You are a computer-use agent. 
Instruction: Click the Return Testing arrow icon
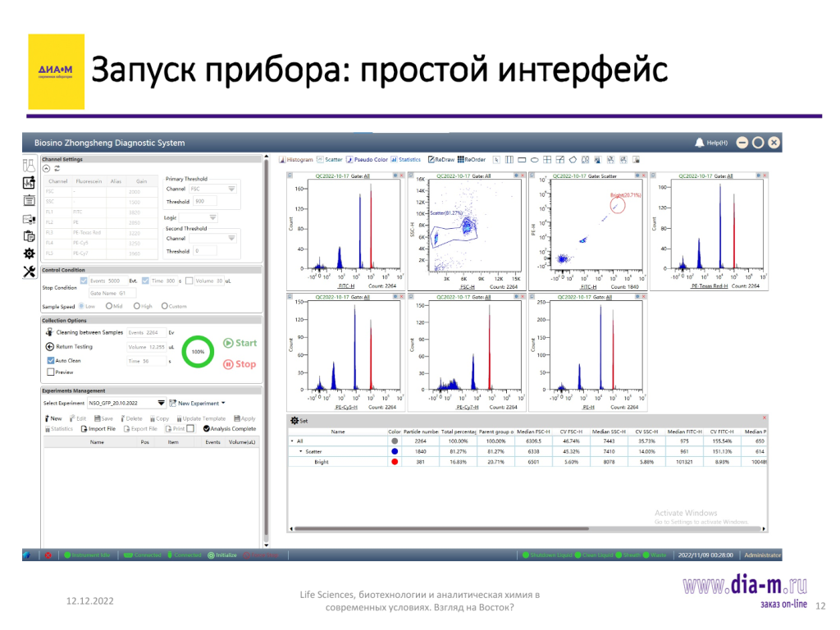[49, 347]
